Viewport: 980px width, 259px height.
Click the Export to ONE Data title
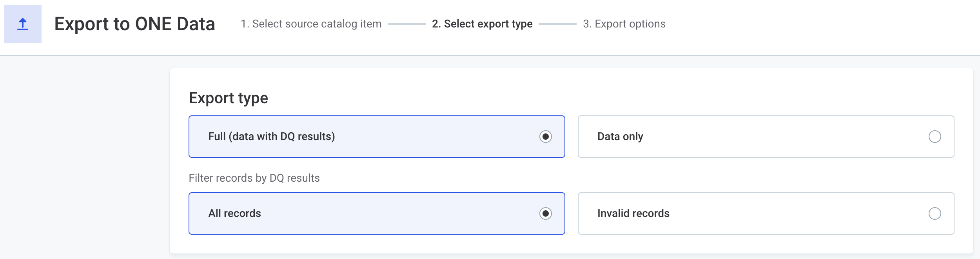[x=134, y=24]
